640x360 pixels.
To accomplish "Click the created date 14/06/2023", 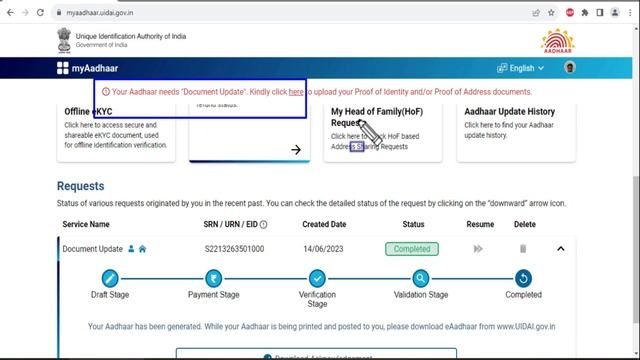I will (323, 249).
